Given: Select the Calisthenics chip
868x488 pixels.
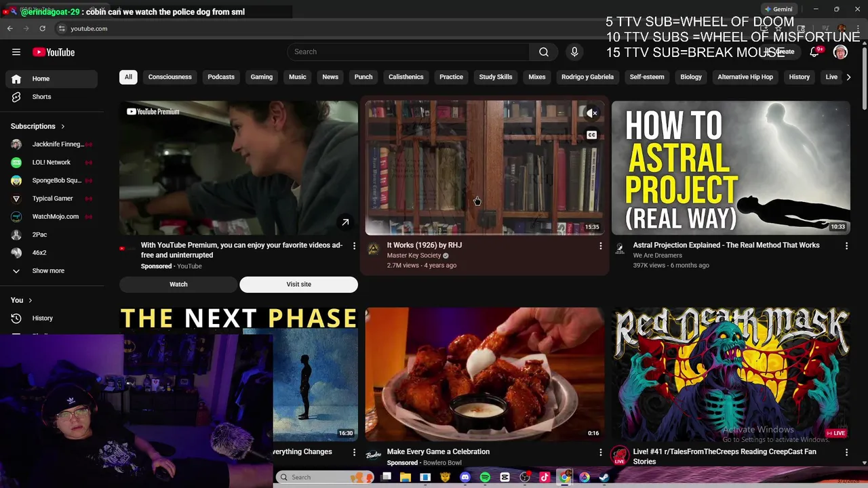Looking at the screenshot, I should coord(406,77).
